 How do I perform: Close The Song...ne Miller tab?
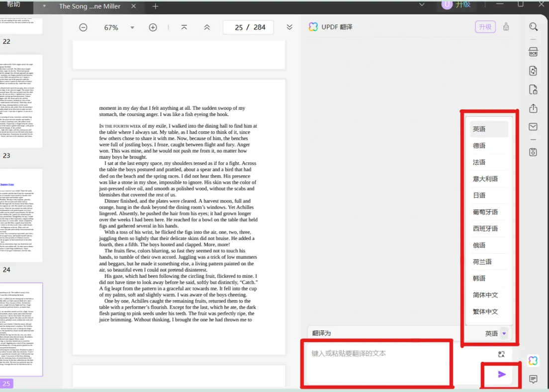pos(133,6)
